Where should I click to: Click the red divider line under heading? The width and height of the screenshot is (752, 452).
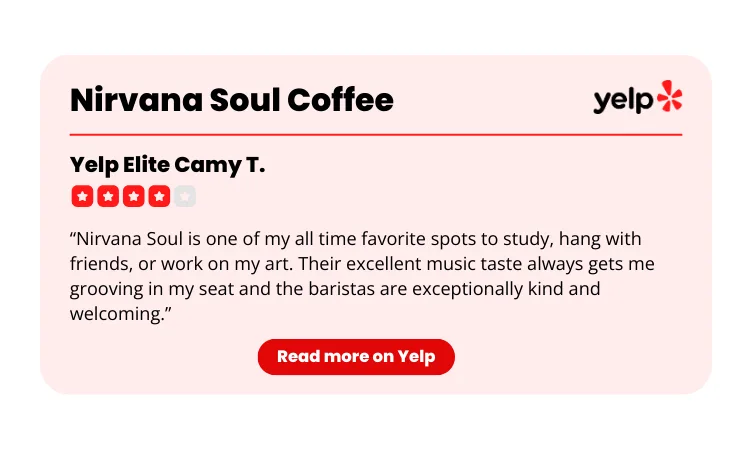(x=376, y=135)
